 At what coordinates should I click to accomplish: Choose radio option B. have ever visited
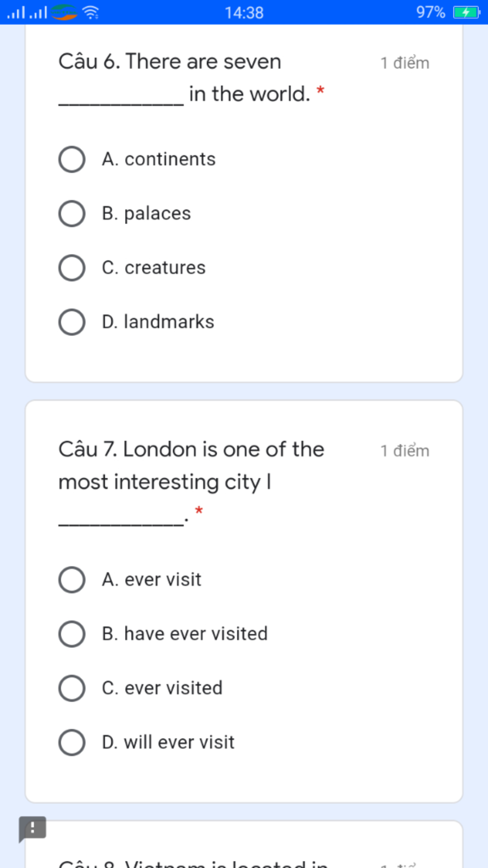(x=72, y=634)
